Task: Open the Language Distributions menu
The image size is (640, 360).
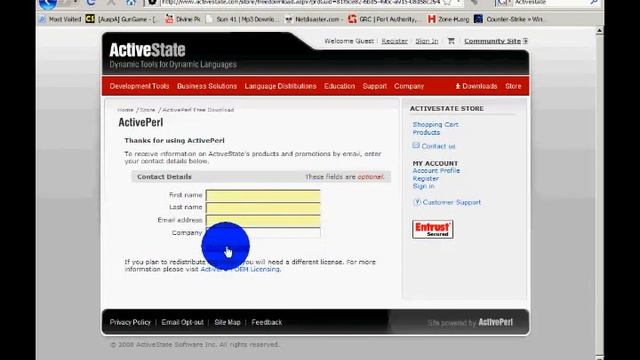Action: [280, 86]
